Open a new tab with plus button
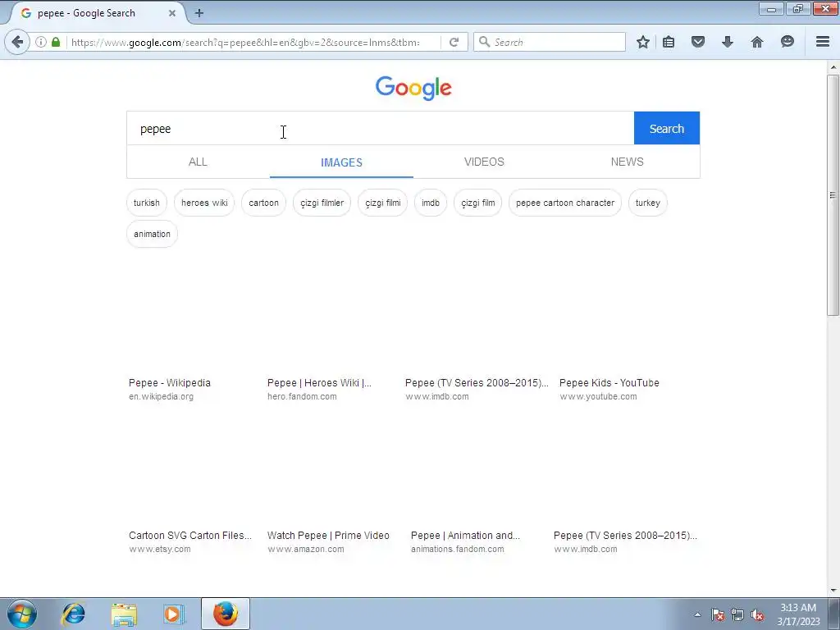This screenshot has height=630, width=840. 199,13
